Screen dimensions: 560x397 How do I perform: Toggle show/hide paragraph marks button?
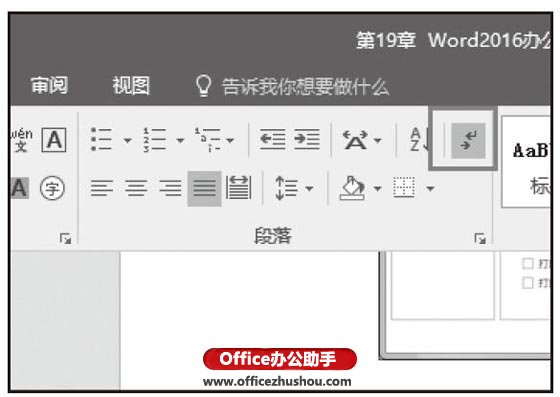[468, 141]
